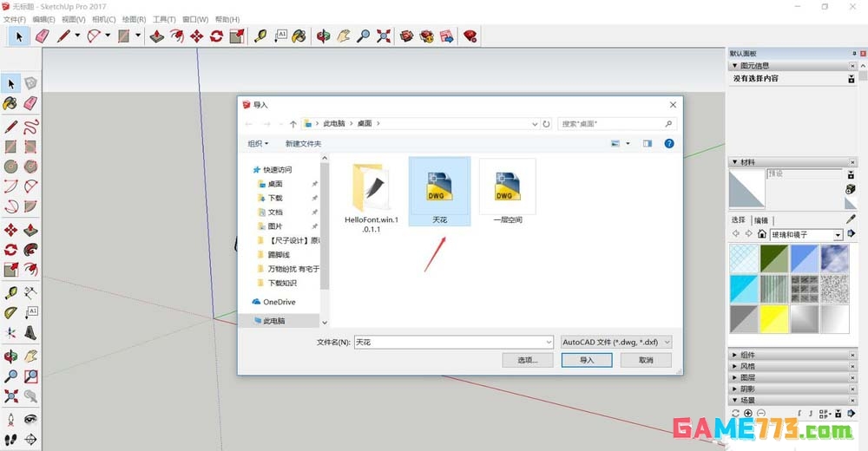Select OneDrive in navigation tree
Viewport: 868px width, 451px height.
(279, 302)
